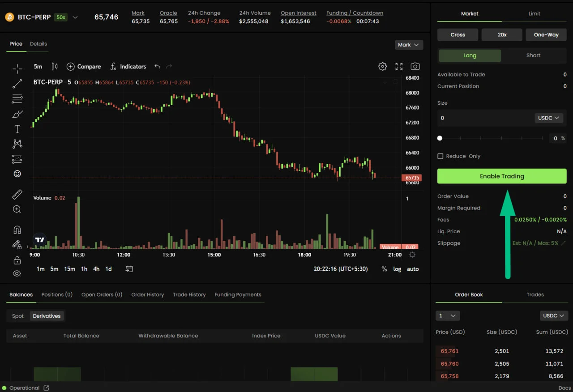Open the go-to-date calendar icon
This screenshot has height=392, width=573.
click(129, 269)
